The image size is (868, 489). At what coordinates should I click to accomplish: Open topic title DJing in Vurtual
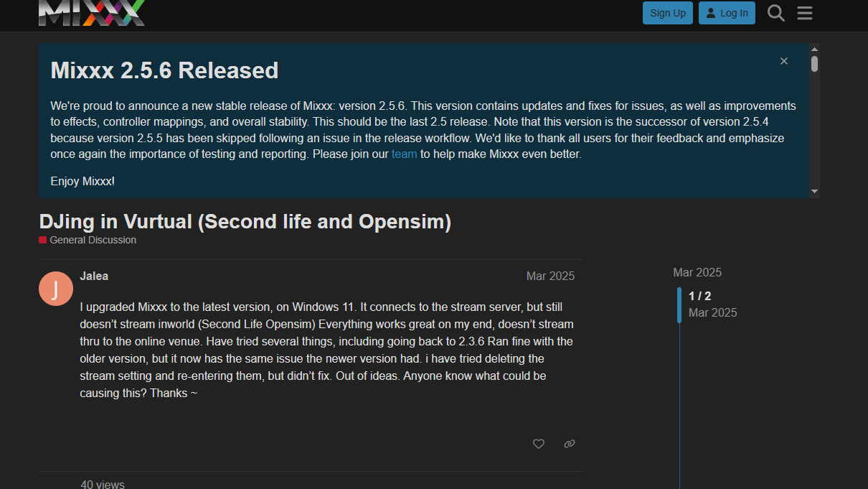245,221
